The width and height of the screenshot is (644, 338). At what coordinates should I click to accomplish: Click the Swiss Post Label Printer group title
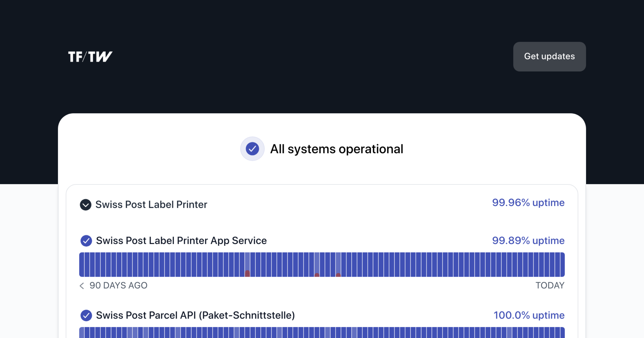151,205
